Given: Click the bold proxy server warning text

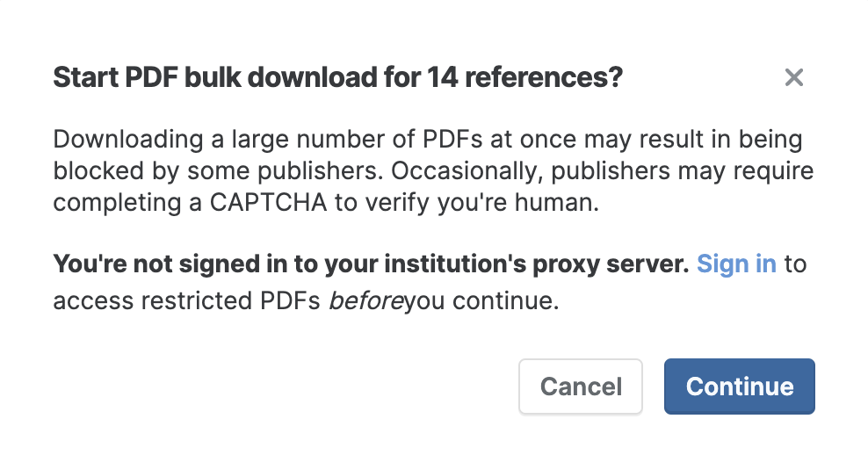Looking at the screenshot, I should click(x=371, y=264).
